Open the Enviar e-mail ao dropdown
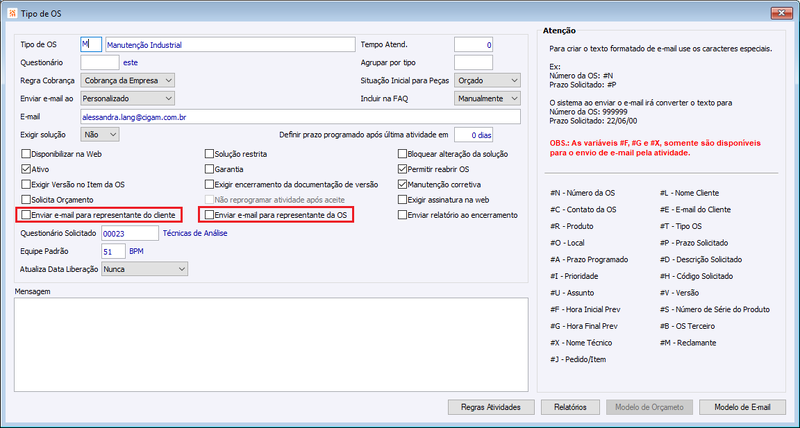Screen dimensions: 800x428 tap(128, 98)
